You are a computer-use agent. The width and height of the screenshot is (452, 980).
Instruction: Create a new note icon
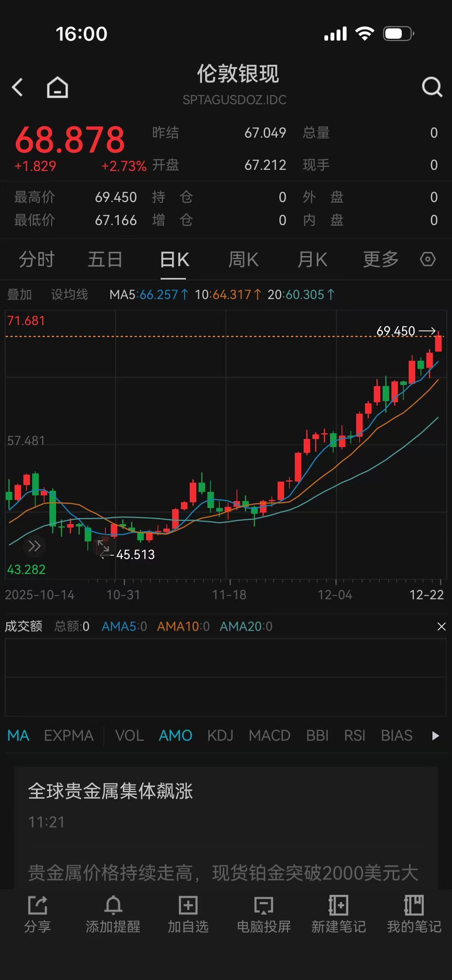(x=339, y=914)
